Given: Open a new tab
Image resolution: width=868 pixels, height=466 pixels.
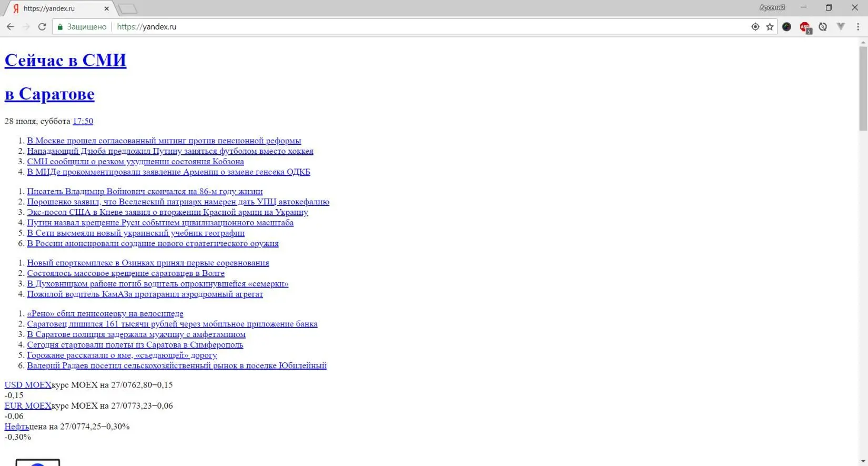Looking at the screenshot, I should [x=128, y=8].
